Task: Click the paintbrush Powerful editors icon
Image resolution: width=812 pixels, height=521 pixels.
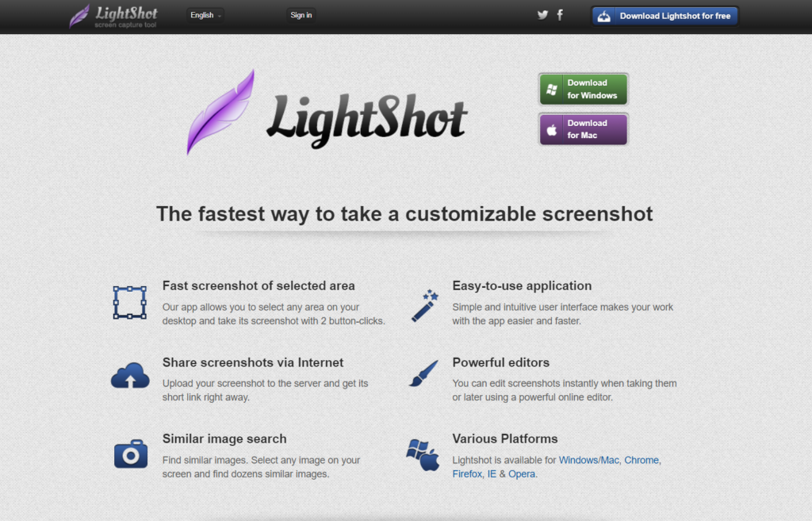Action: (423, 374)
